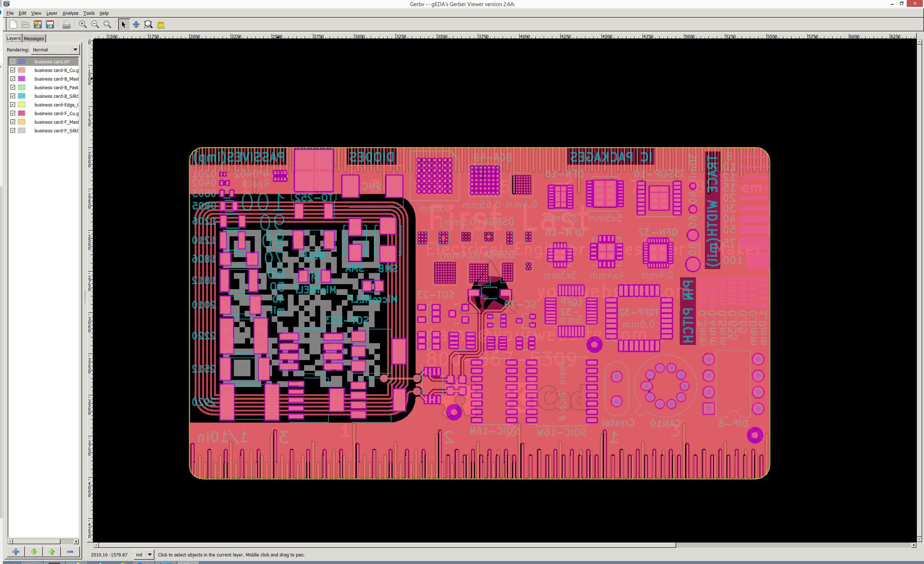Screen dimensions: 924x564
Task: Click the Gerbv application icon in title bar
Action: (6, 4)
